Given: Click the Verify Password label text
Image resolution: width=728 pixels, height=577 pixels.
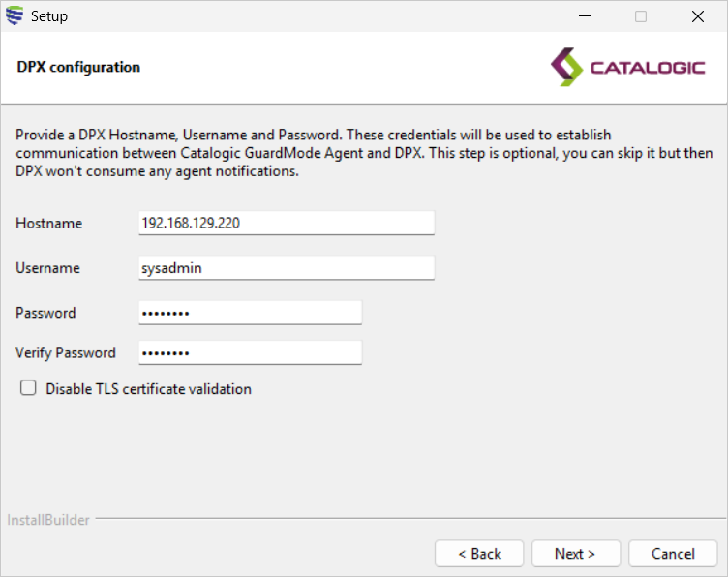Looking at the screenshot, I should click(x=65, y=352).
